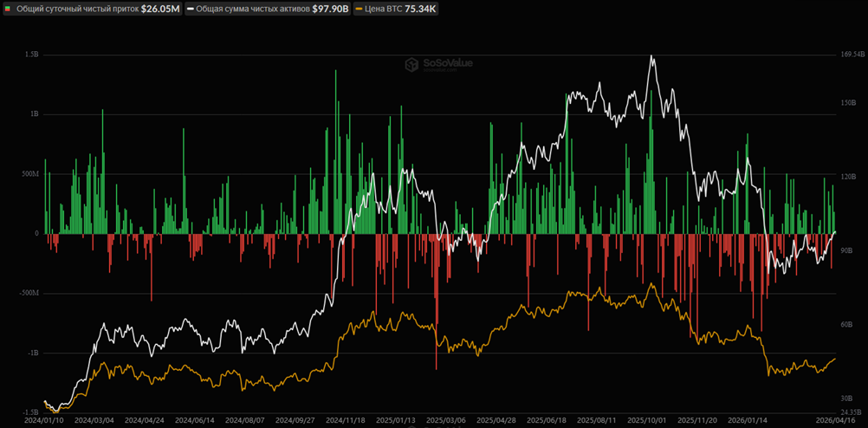Select the 2024/11/18 date axis label

(x=345, y=420)
